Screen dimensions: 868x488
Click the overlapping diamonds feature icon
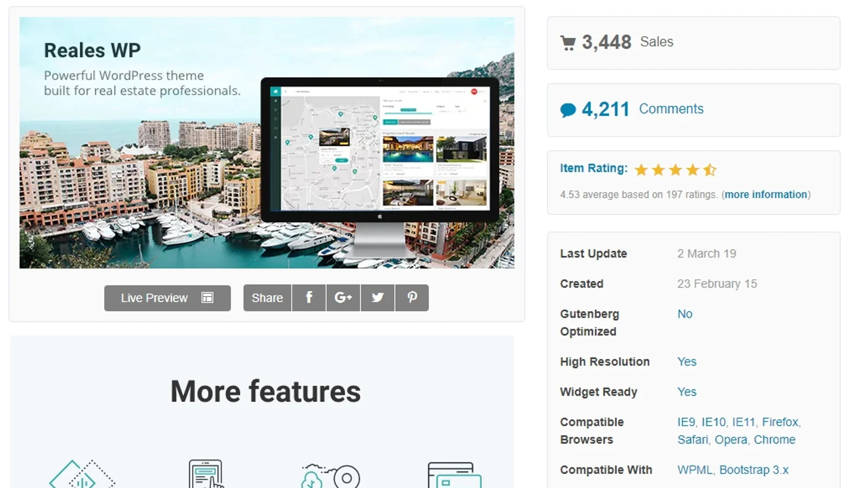82,476
